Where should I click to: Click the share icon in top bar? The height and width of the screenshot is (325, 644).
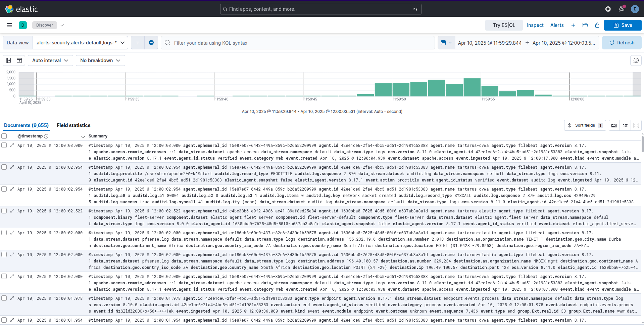click(x=597, y=25)
